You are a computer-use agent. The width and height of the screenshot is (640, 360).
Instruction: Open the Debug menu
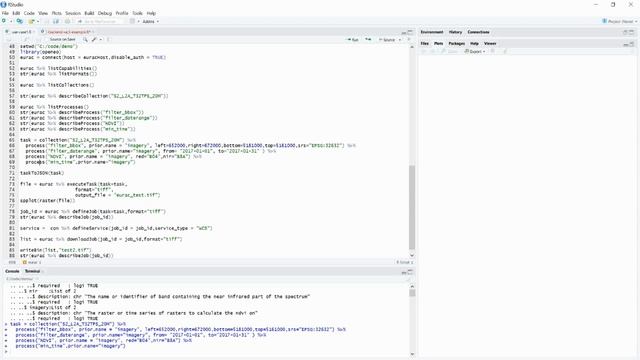click(104, 13)
